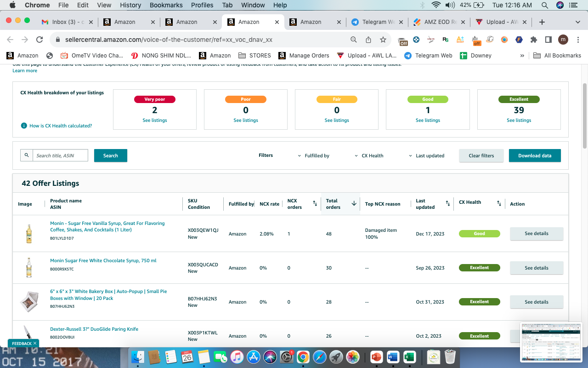Open See listings under Fair
This screenshot has height=368, width=588.
point(337,121)
